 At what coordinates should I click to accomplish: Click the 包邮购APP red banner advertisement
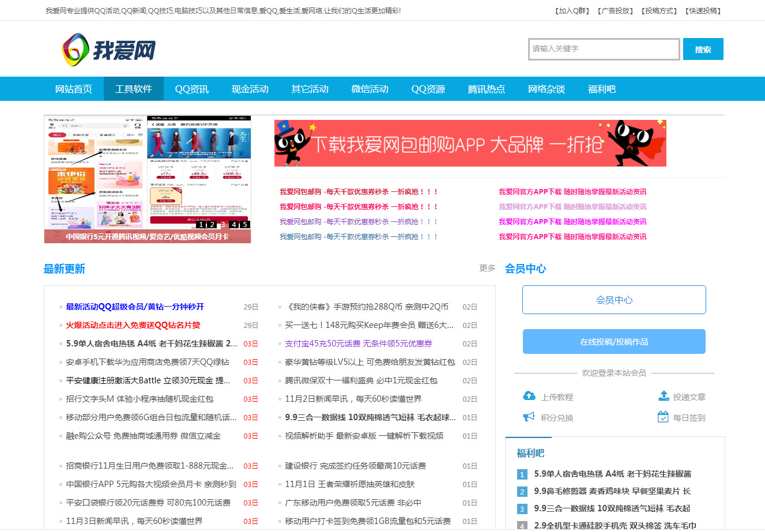tap(470, 144)
